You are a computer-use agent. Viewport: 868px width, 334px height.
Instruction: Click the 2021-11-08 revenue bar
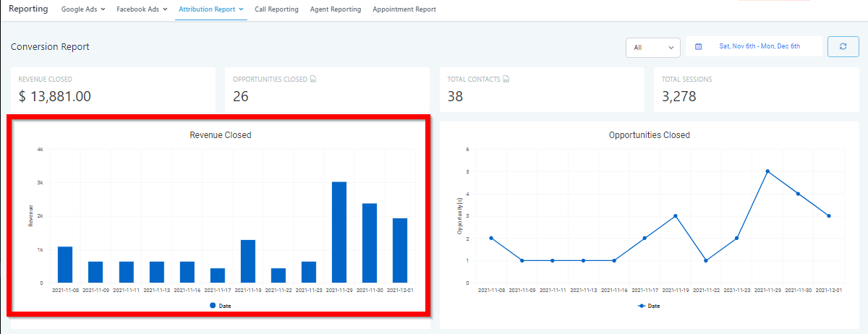click(65, 265)
